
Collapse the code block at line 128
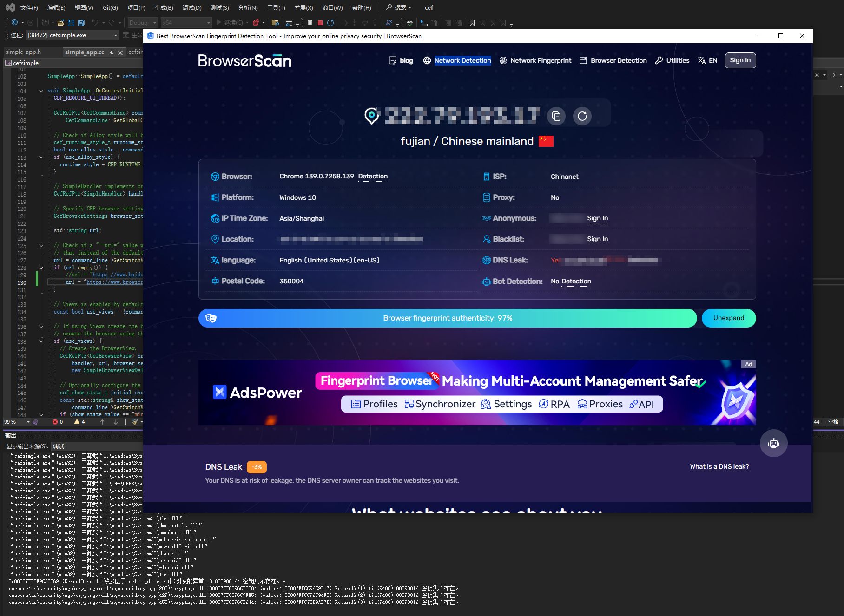pos(41,268)
